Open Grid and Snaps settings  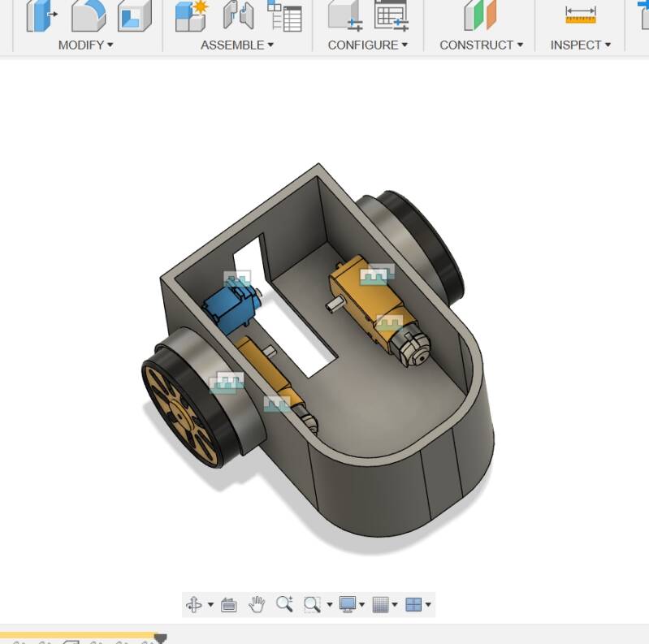(385, 604)
